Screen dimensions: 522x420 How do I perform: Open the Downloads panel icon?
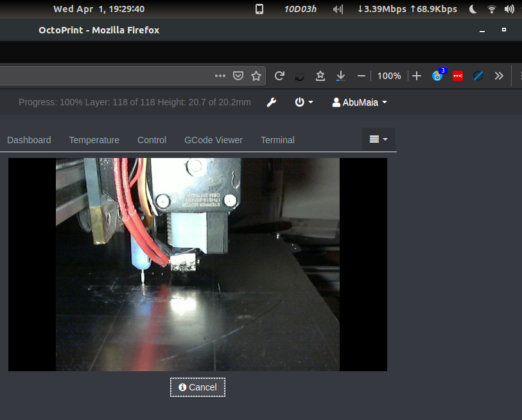pos(341,76)
